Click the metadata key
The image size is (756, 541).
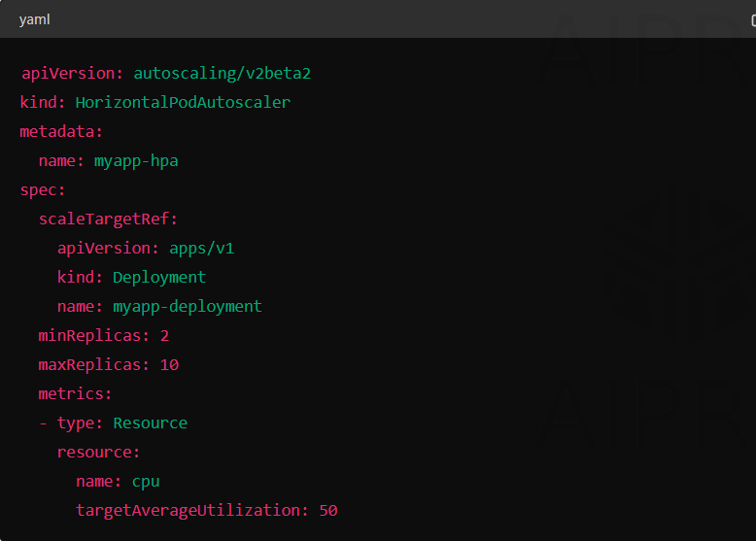tap(61, 131)
